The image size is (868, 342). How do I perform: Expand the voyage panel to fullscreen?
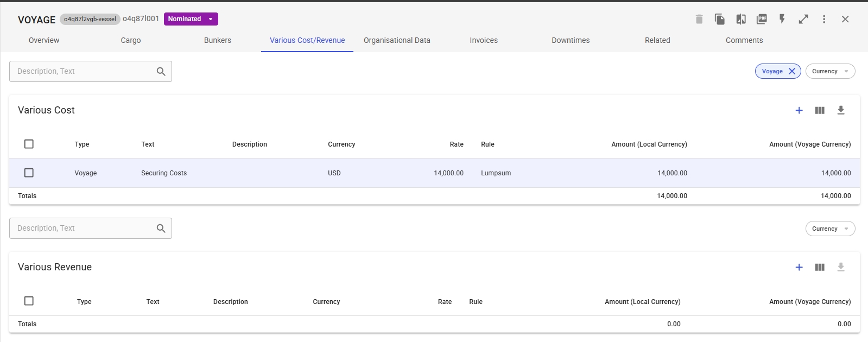803,19
